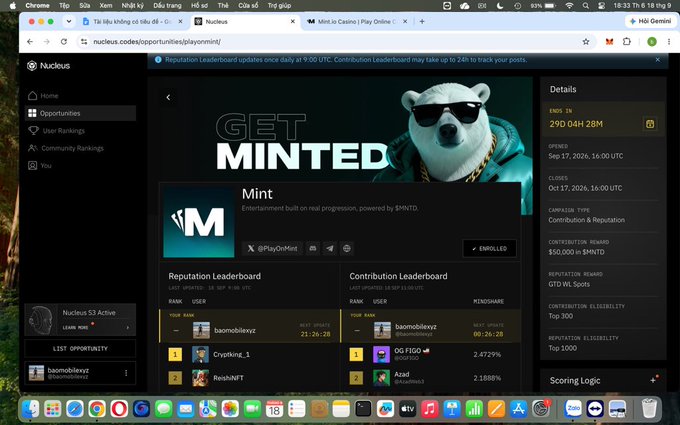Open the Chrome three-dot menu
This screenshot has height=425, width=680.
(x=669, y=42)
